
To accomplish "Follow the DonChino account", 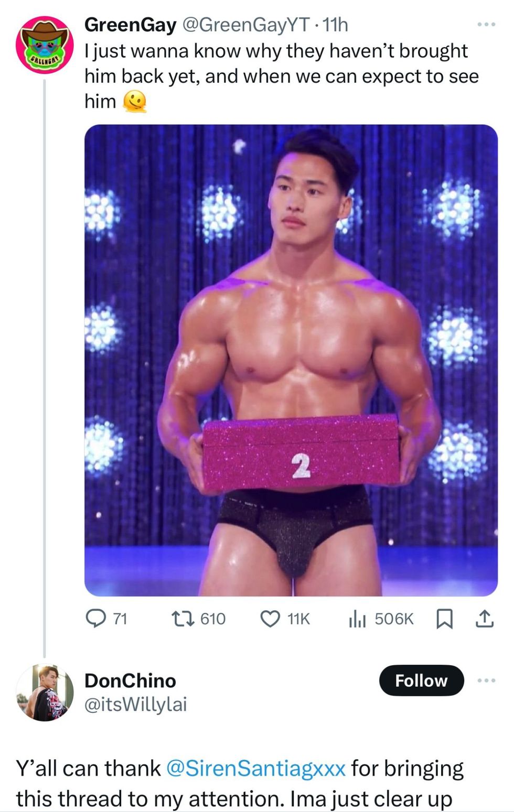I will pos(421,680).
